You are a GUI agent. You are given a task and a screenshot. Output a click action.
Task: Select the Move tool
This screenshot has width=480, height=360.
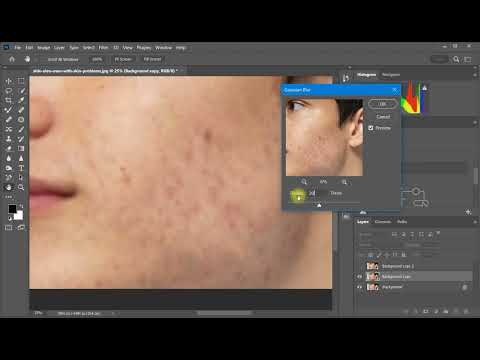[x=9, y=81]
